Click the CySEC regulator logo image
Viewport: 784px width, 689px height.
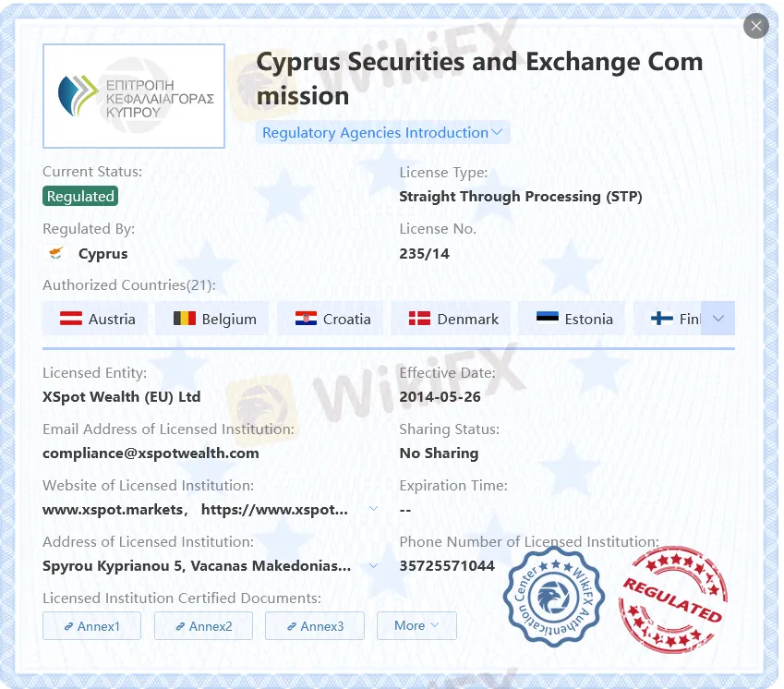[x=134, y=96]
